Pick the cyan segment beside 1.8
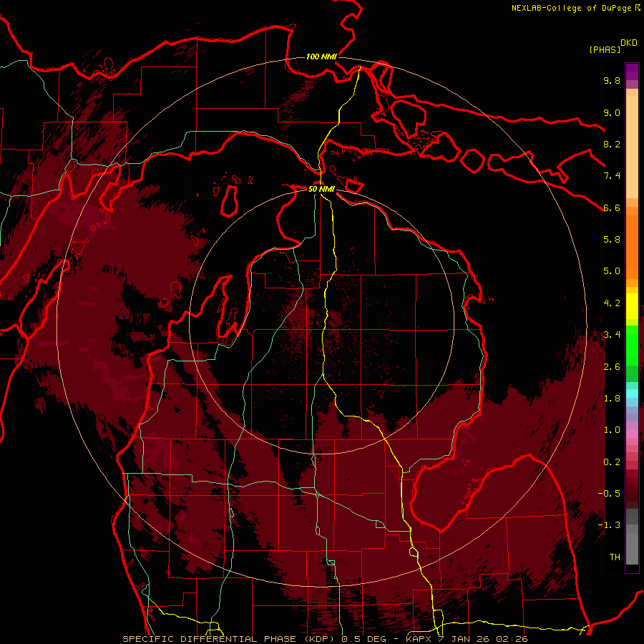644x644 pixels. [632, 394]
